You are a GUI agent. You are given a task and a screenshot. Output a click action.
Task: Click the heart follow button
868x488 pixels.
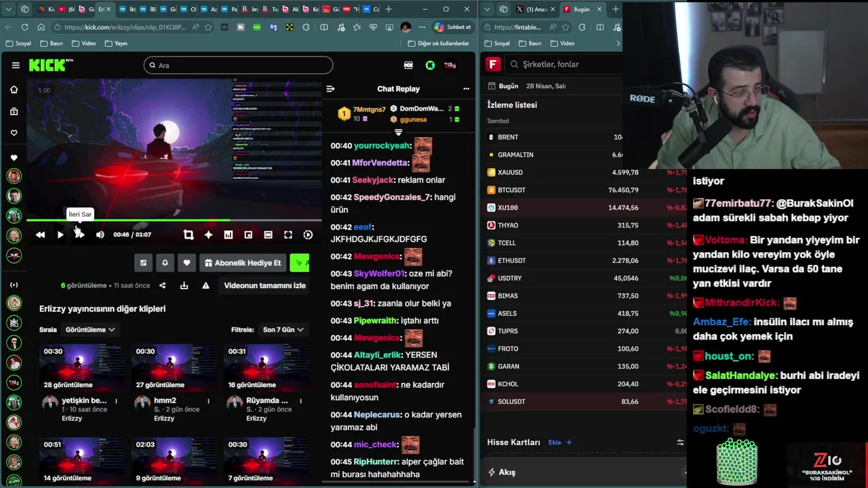click(186, 263)
